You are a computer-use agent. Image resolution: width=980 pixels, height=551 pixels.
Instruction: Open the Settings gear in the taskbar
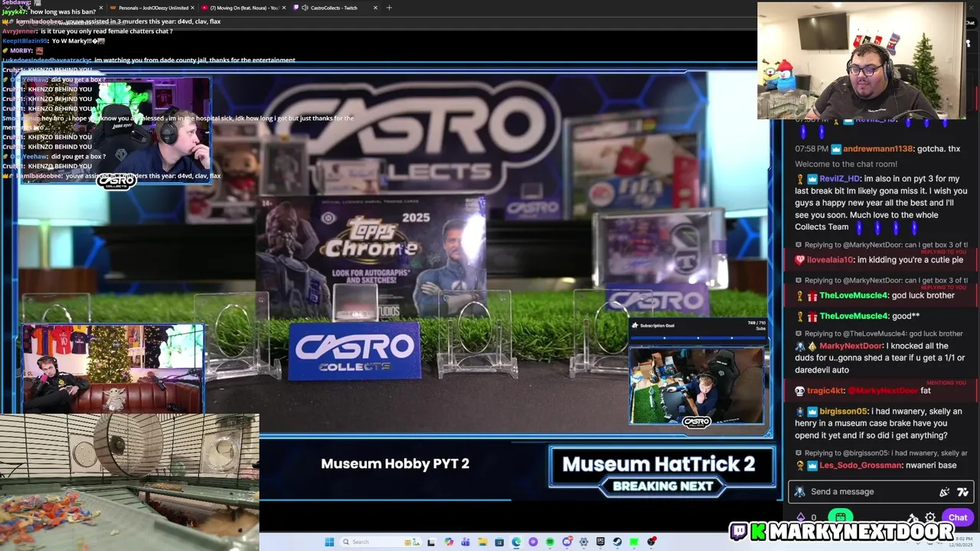tap(583, 542)
